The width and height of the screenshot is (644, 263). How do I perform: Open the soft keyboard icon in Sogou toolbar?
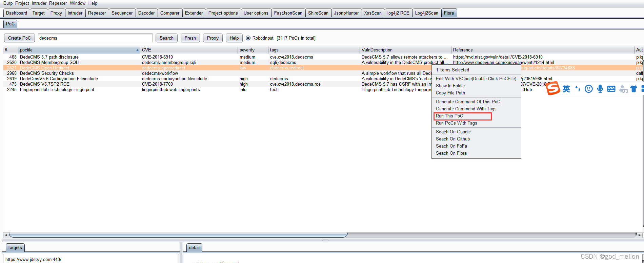(611, 89)
